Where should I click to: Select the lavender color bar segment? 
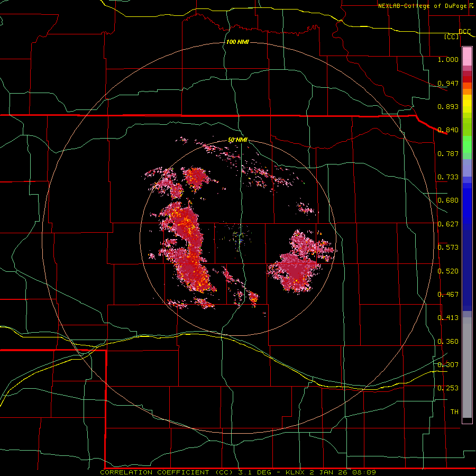point(467,168)
